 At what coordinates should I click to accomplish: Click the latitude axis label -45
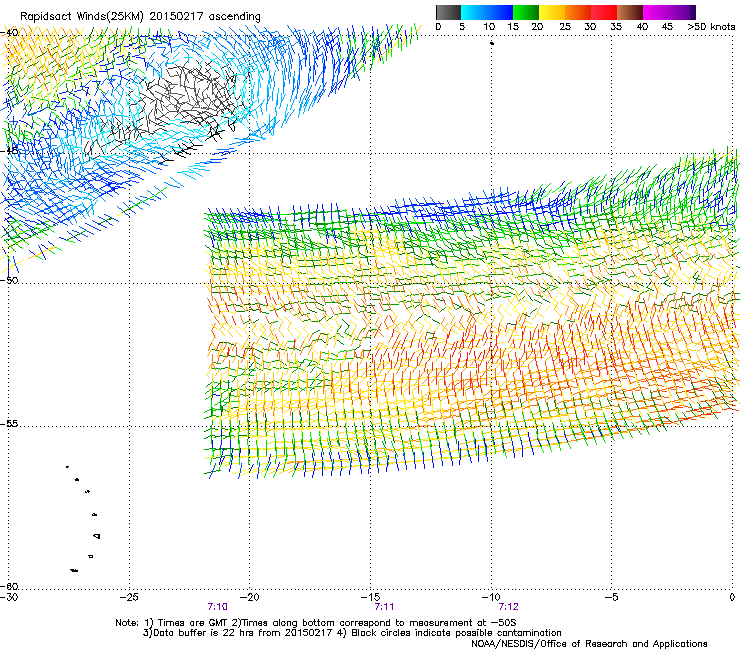coord(9,151)
